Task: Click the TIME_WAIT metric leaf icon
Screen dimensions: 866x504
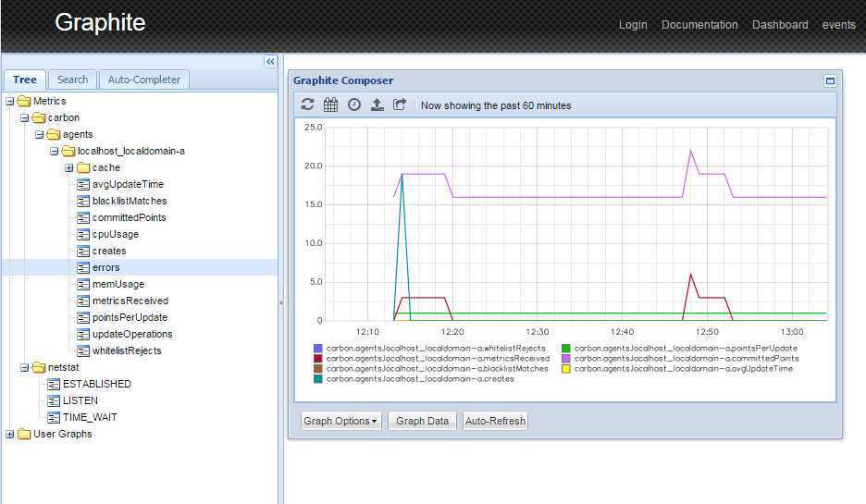Action: pyautogui.click(x=54, y=417)
